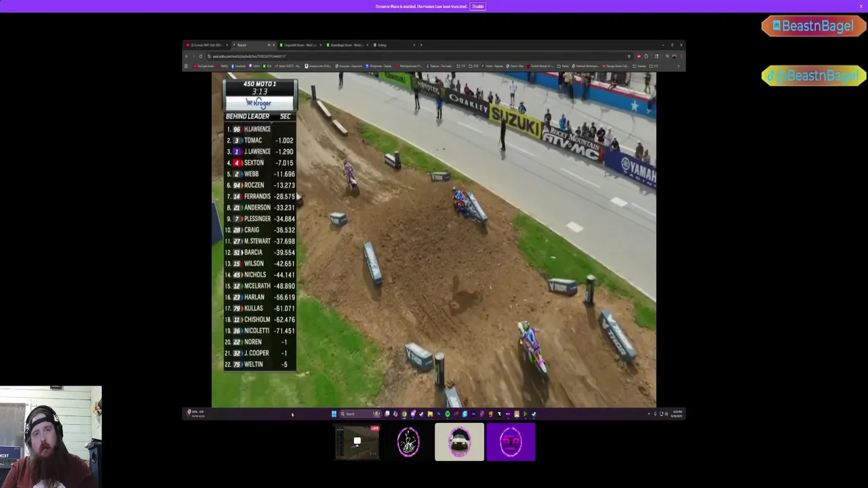
Task: Bookmark this page with the star icon
Action: point(629,56)
